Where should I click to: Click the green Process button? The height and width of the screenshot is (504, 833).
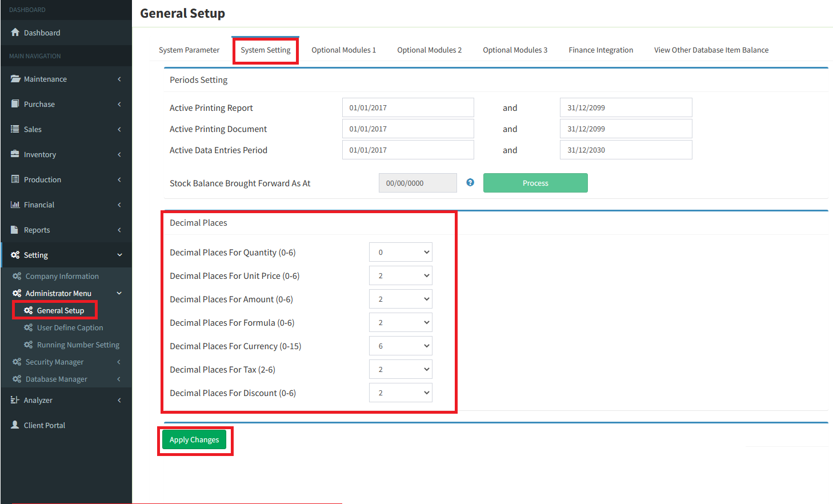[535, 183]
